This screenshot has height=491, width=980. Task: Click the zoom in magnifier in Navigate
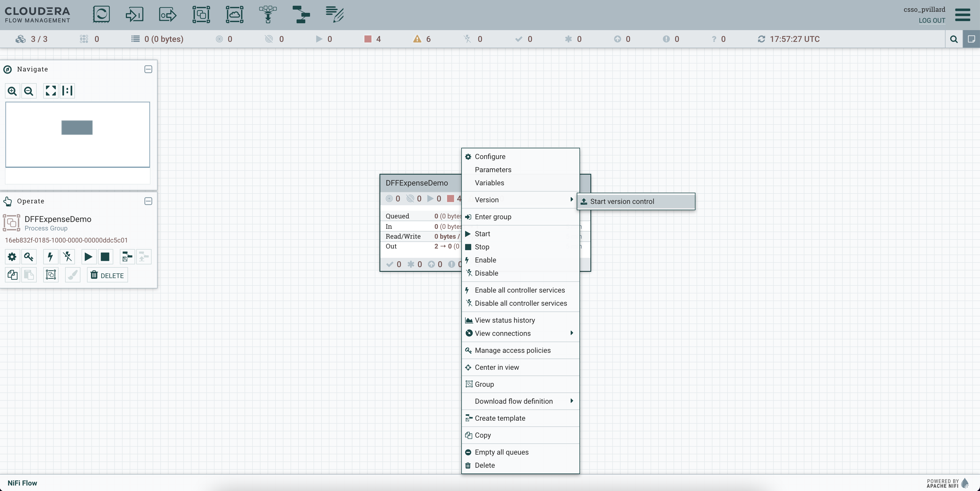(12, 91)
